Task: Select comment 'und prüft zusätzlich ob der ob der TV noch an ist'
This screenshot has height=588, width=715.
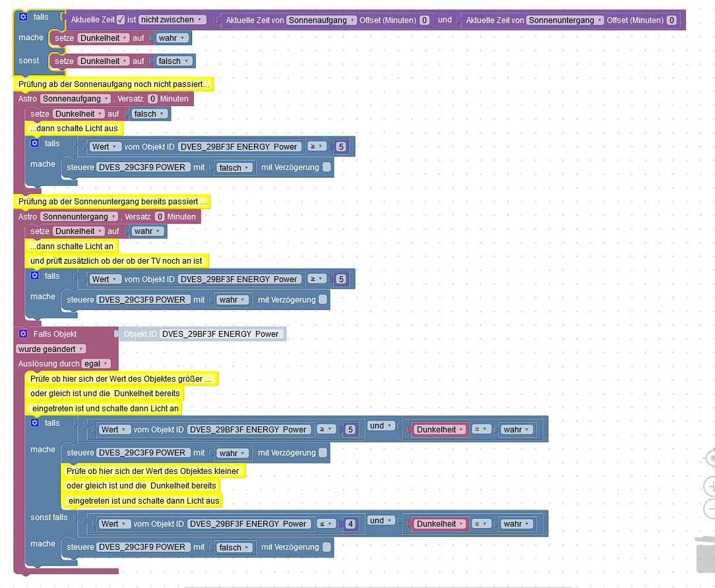Action: (x=116, y=261)
